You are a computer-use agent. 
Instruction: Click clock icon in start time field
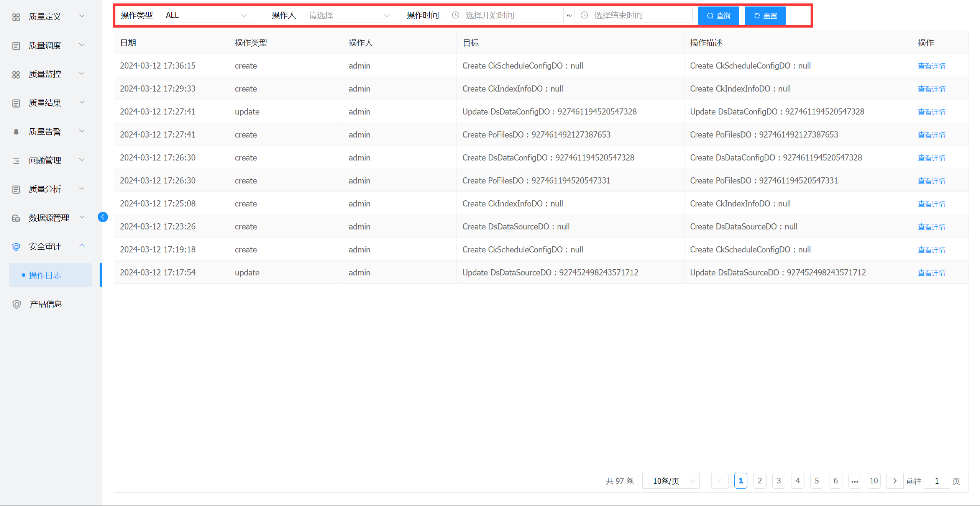click(456, 15)
